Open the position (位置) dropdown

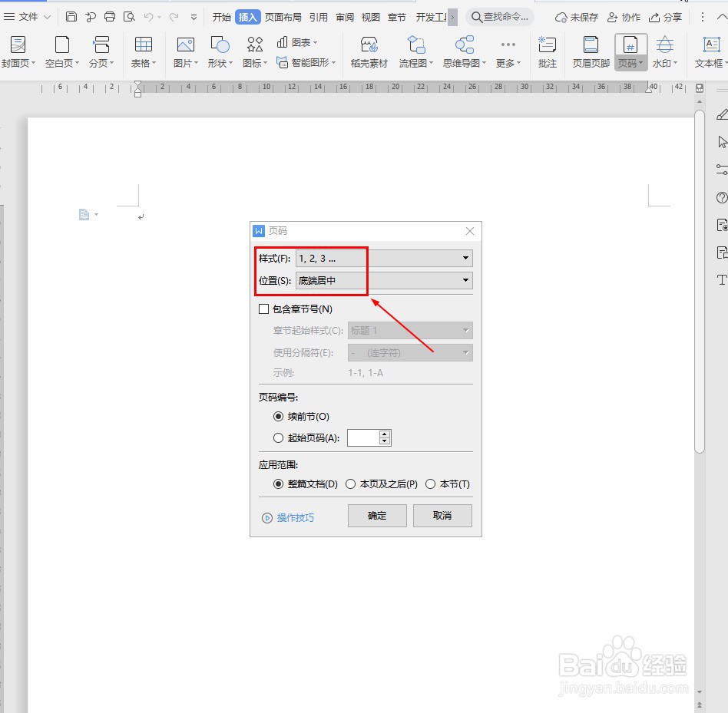(384, 280)
